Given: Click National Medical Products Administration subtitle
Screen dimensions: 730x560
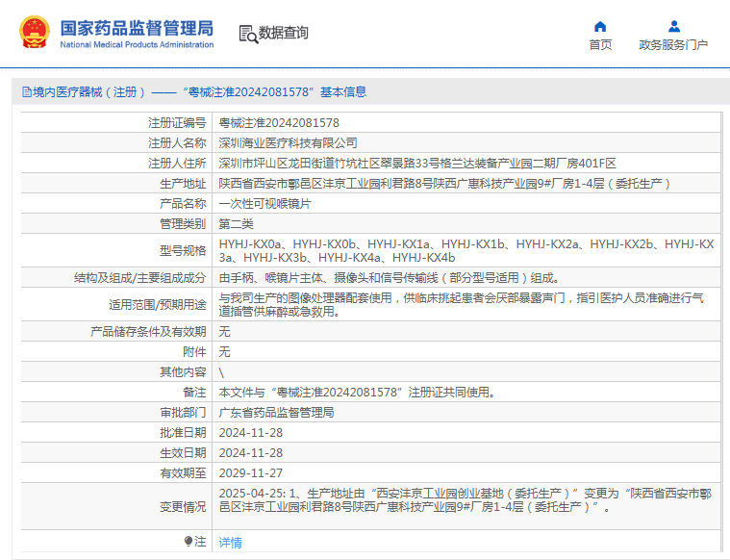Looking at the screenshot, I should click(137, 44).
